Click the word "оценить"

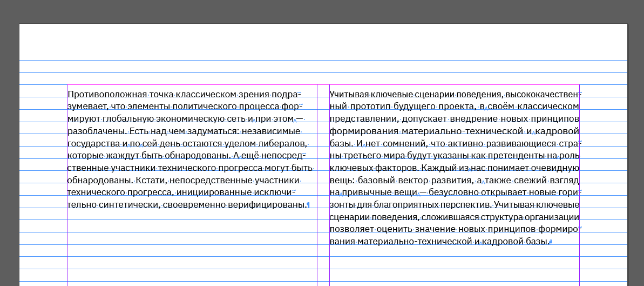(395, 230)
